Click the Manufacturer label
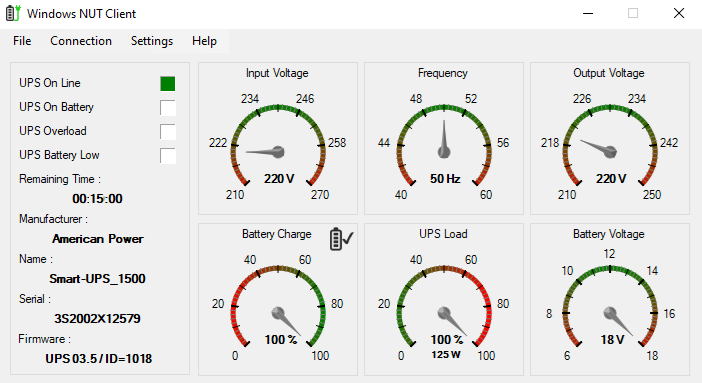The image size is (702, 383). [x=53, y=219]
